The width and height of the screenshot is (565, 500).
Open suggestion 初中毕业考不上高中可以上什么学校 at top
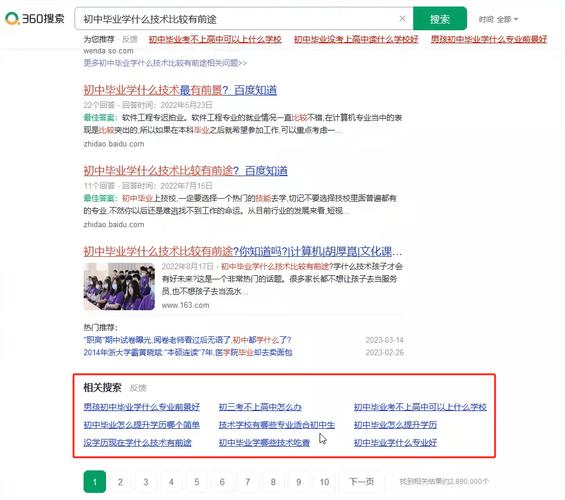tap(215, 39)
